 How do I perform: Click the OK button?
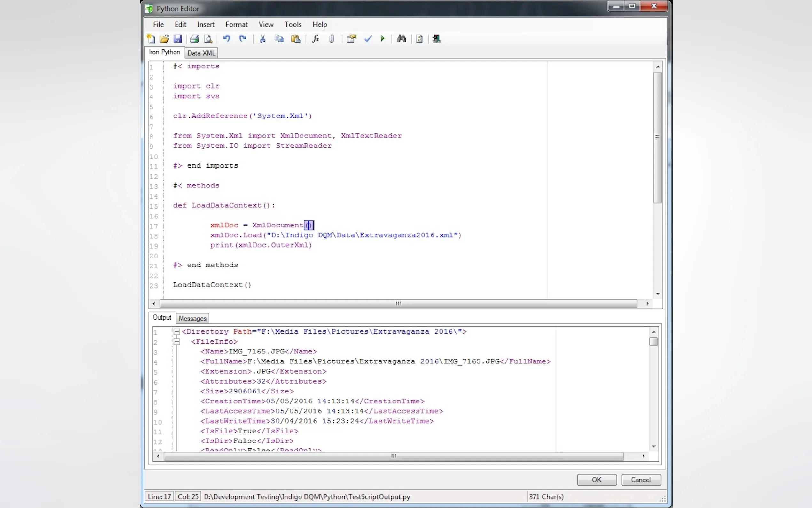597,480
